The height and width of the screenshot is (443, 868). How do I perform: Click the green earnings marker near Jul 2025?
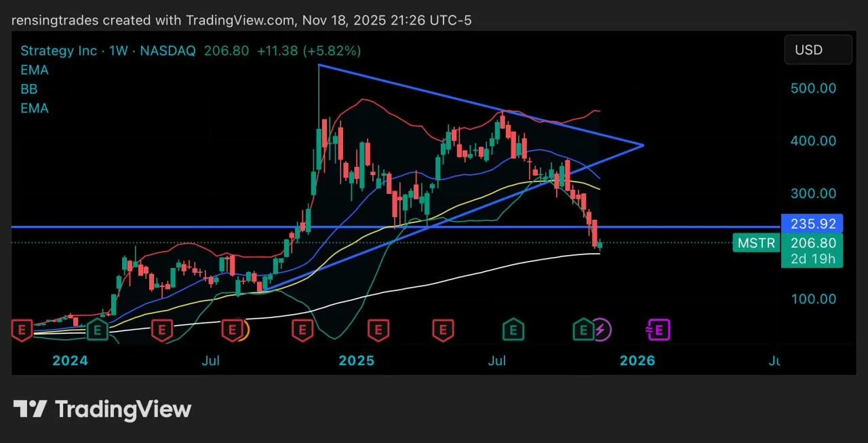coord(513,330)
